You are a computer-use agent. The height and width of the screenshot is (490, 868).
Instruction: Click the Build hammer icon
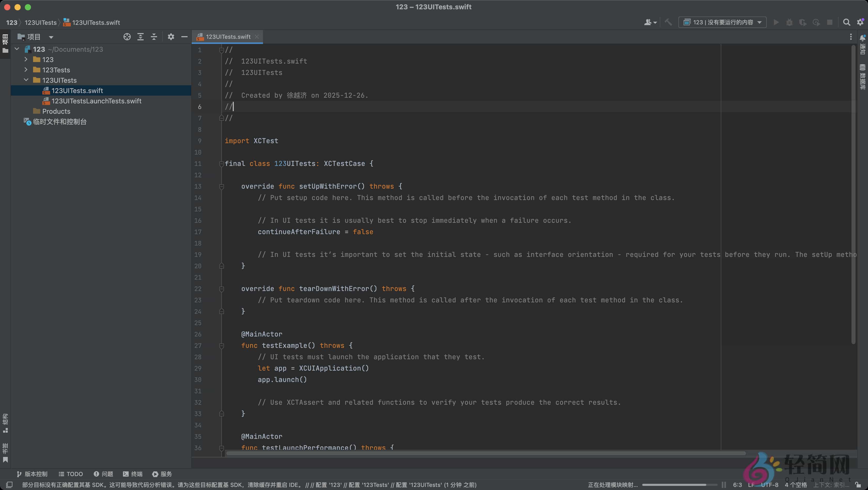pyautogui.click(x=669, y=22)
